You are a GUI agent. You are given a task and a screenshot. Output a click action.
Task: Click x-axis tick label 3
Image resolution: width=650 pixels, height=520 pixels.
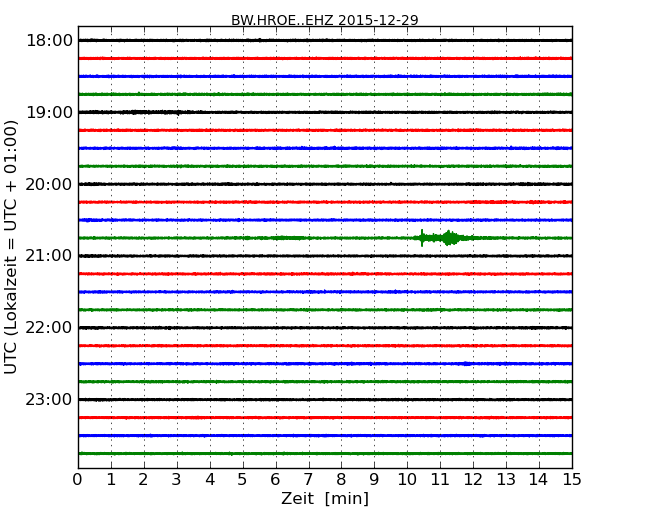(x=177, y=479)
